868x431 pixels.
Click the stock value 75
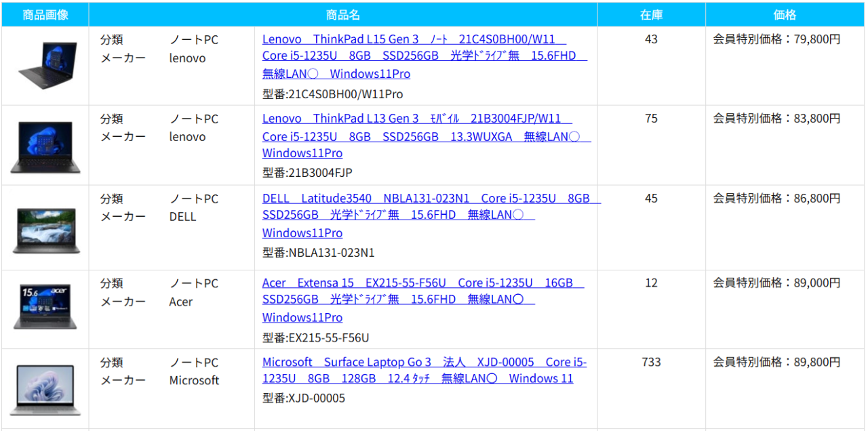[x=651, y=119]
